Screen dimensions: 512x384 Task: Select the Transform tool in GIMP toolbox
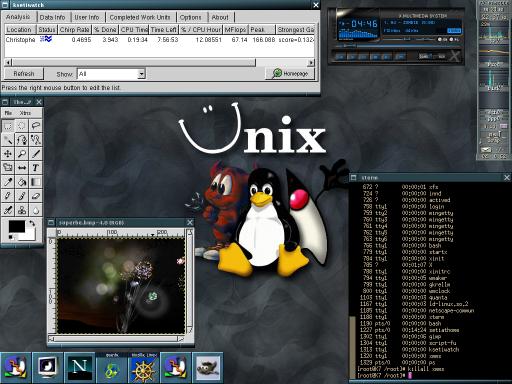point(8,168)
